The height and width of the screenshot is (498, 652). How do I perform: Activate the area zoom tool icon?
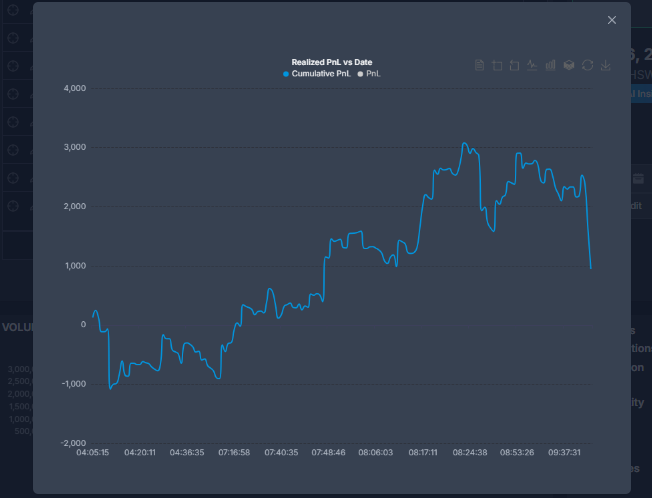[x=497, y=65]
